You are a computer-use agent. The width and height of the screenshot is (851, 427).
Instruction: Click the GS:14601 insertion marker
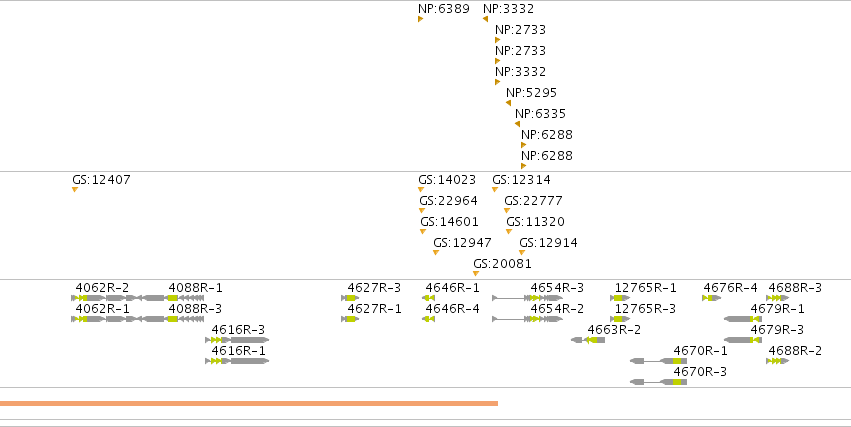click(x=423, y=232)
